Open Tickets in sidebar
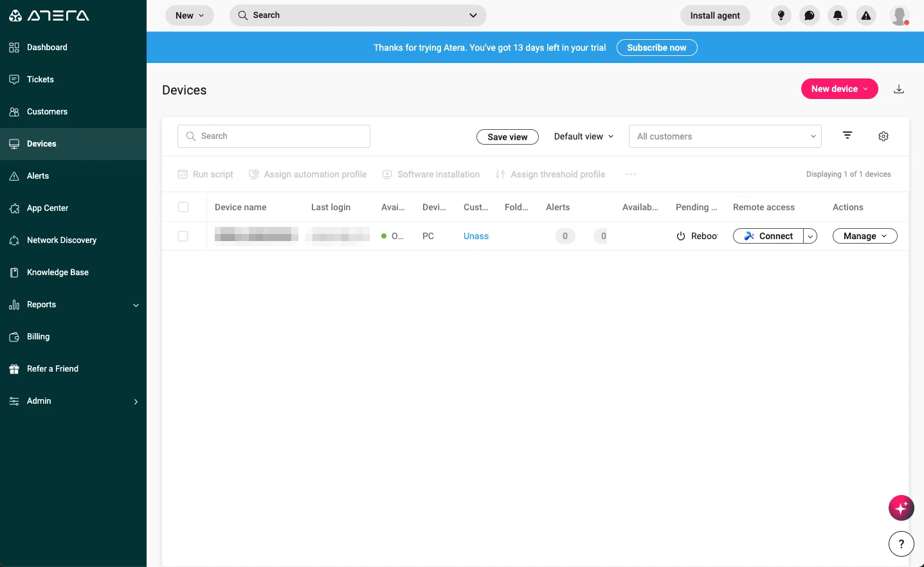This screenshot has width=924, height=567. click(x=73, y=80)
